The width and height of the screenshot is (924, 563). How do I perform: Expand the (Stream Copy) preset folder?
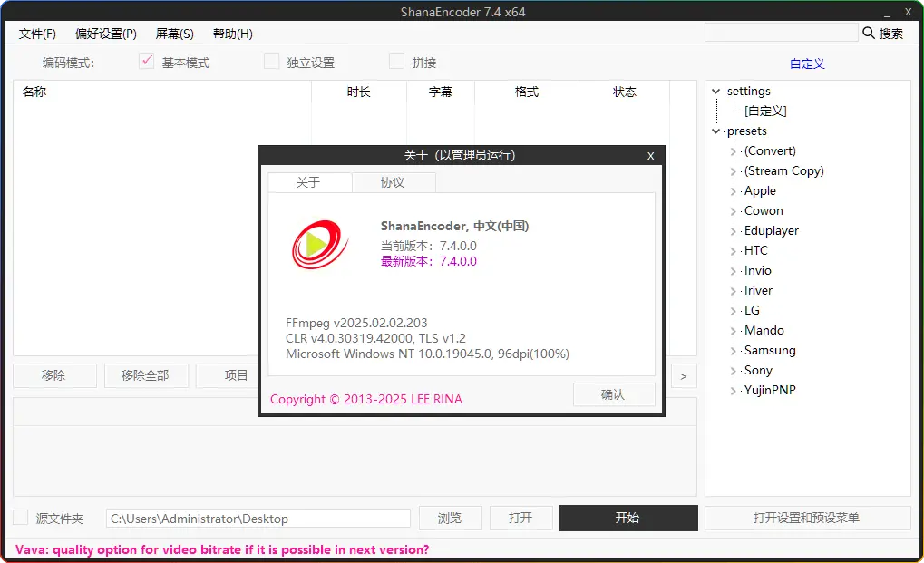pyautogui.click(x=733, y=171)
